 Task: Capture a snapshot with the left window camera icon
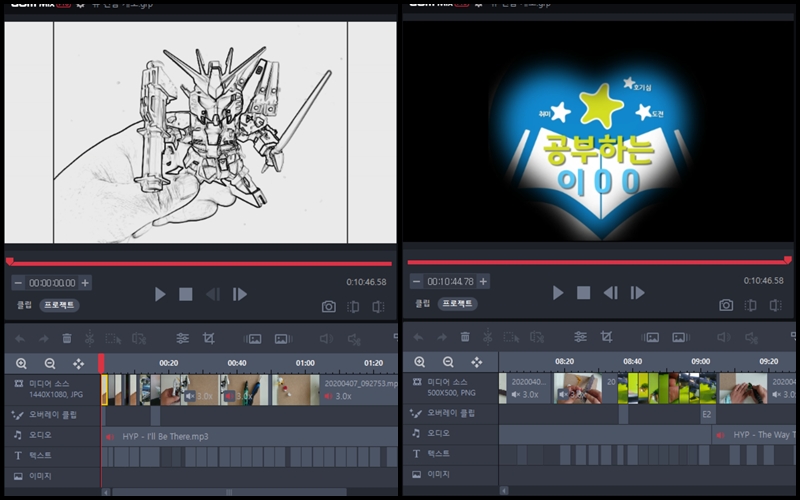pyautogui.click(x=329, y=307)
